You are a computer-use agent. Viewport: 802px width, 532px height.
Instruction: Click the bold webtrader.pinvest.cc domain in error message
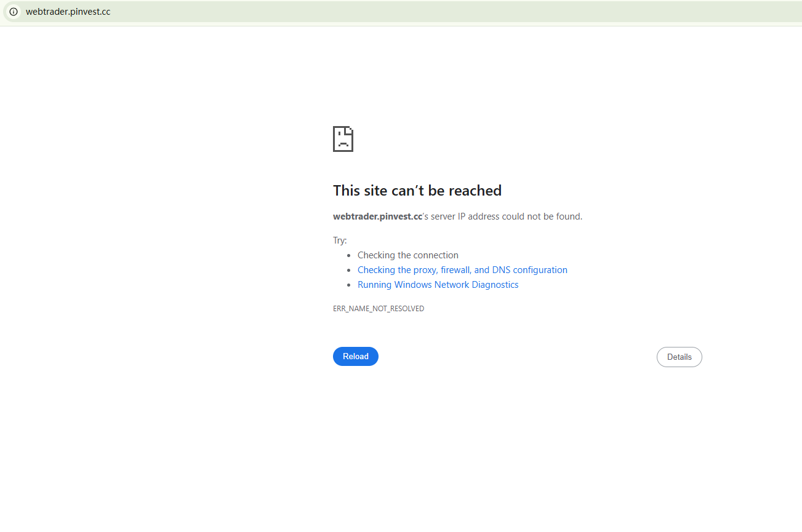click(x=377, y=216)
